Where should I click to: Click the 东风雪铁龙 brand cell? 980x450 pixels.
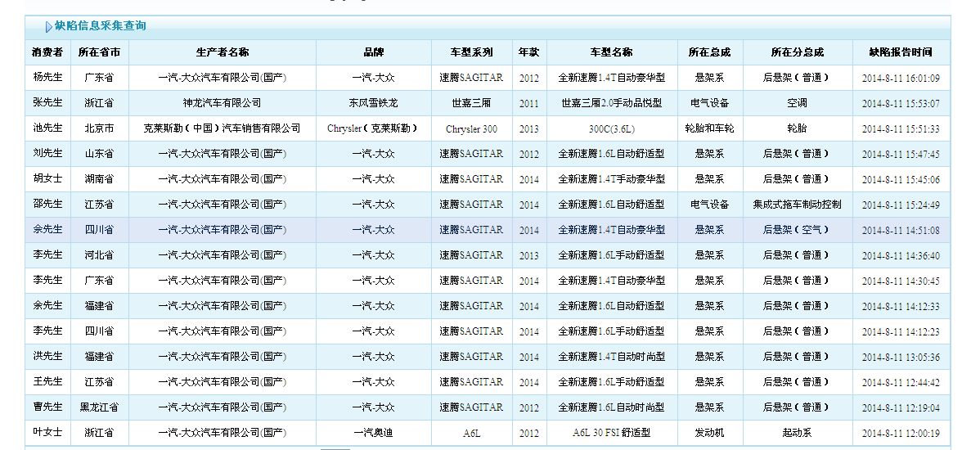point(373,103)
